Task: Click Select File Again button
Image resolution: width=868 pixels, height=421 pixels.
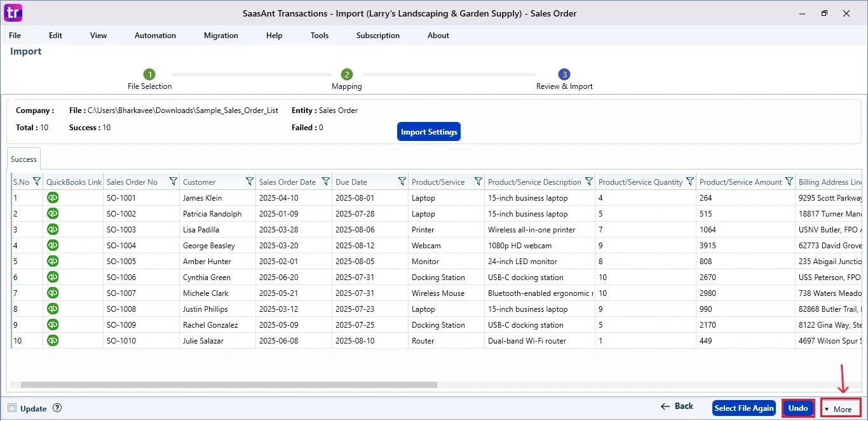Action: 744,408
